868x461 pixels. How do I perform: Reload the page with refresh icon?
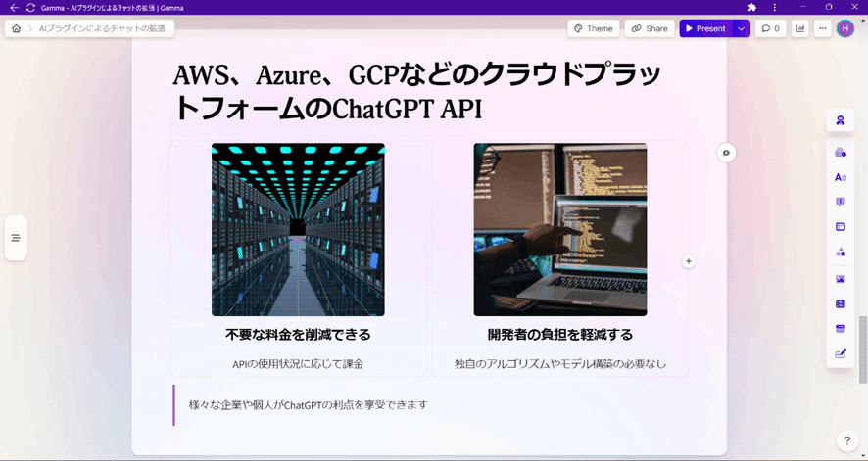point(30,8)
